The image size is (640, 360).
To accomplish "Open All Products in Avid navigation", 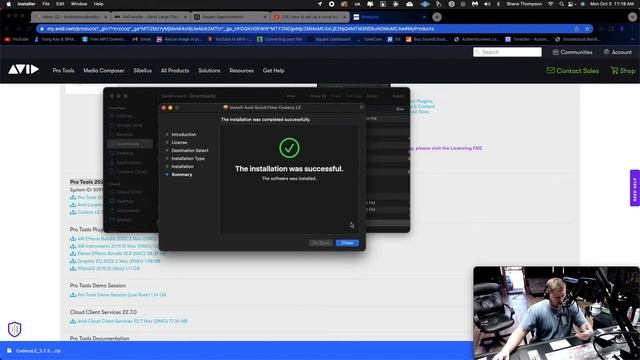I will point(175,71).
